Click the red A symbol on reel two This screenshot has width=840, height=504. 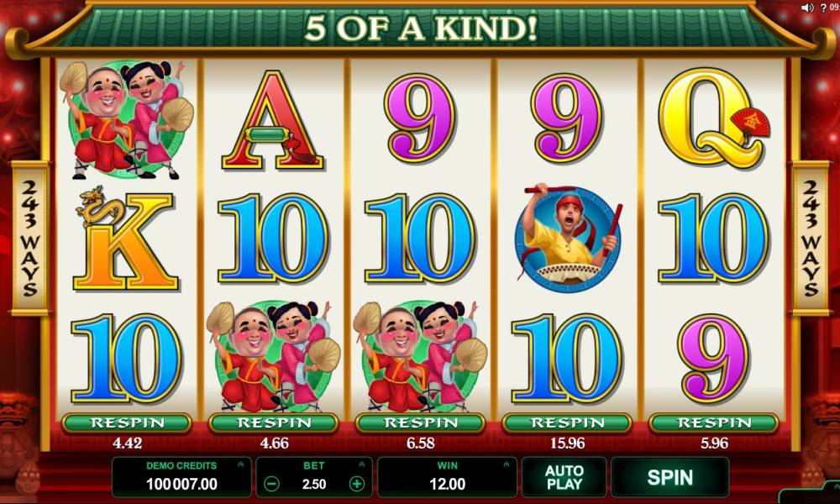[x=273, y=120]
